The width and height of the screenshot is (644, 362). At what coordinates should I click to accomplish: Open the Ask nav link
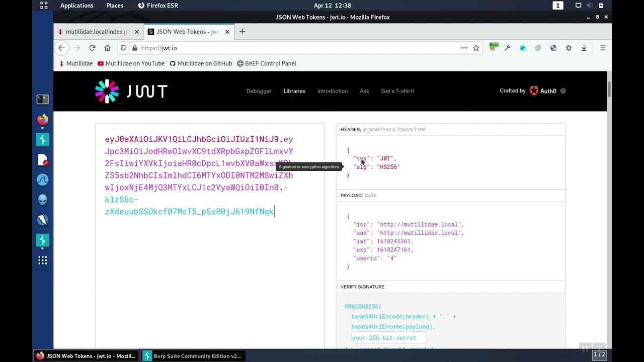click(x=364, y=91)
